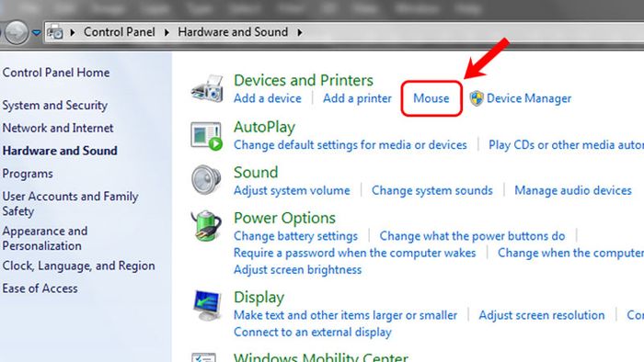
Task: Click Adjust screen brightness
Action: (298, 270)
